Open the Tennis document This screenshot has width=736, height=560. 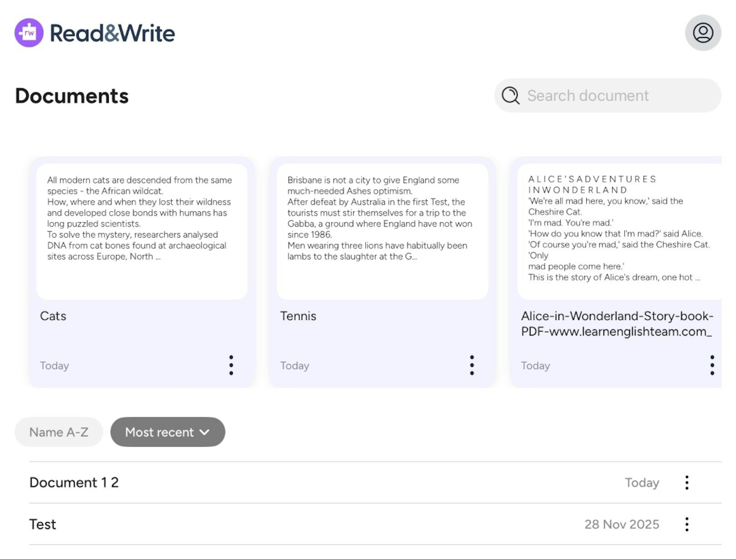(x=298, y=316)
